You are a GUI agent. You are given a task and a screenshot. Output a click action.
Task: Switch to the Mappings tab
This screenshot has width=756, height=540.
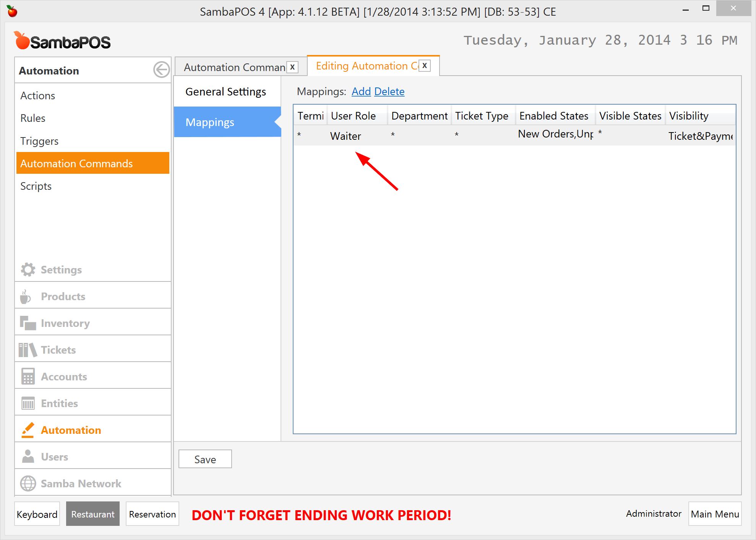[210, 122]
